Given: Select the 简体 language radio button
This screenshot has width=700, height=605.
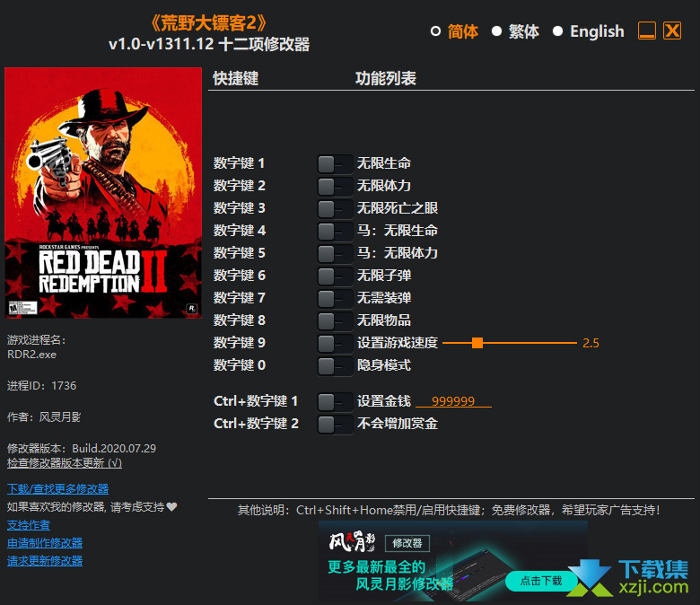Looking at the screenshot, I should (435, 31).
